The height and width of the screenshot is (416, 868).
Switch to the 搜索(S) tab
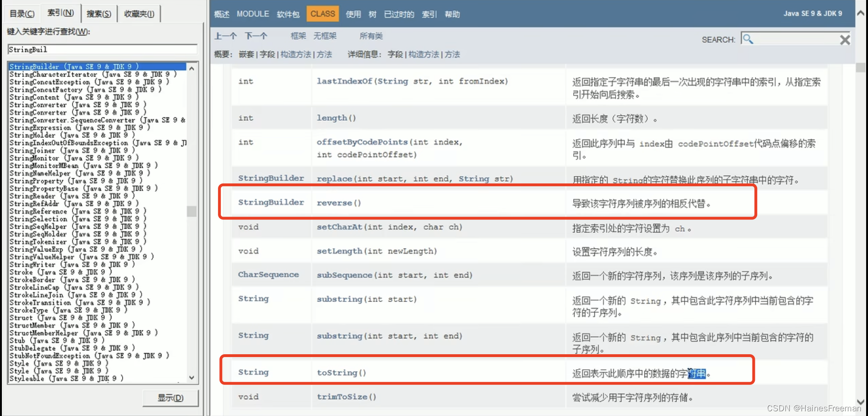pyautogui.click(x=99, y=14)
